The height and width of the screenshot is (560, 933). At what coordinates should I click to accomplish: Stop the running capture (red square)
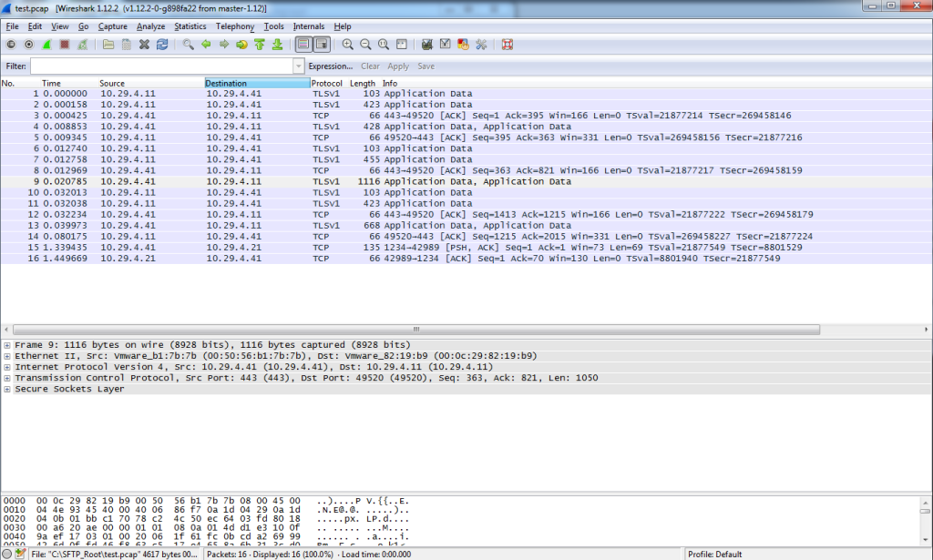(x=65, y=45)
